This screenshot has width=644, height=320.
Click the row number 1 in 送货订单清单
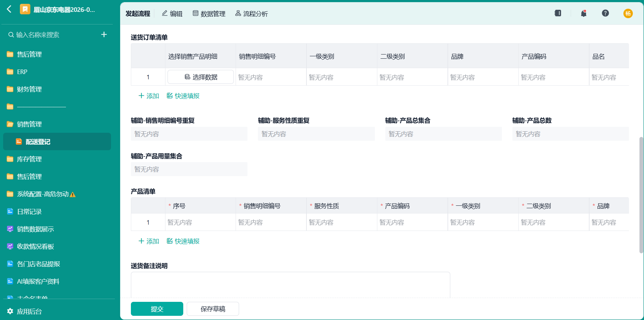(x=148, y=77)
